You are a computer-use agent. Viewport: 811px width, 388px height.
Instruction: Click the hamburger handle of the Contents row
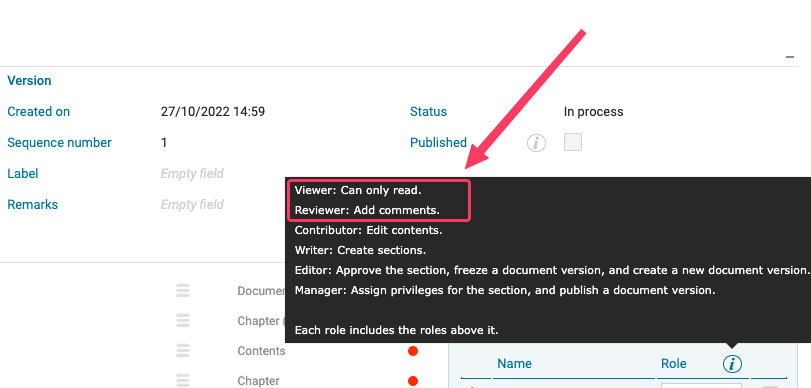pos(183,351)
